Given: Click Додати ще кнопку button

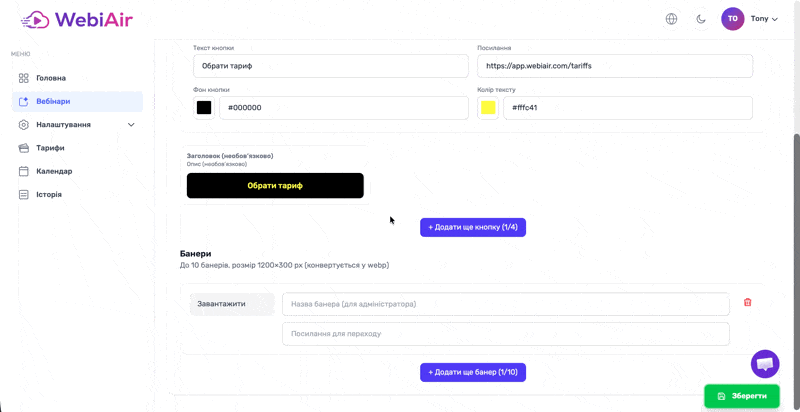Looking at the screenshot, I should [x=473, y=227].
